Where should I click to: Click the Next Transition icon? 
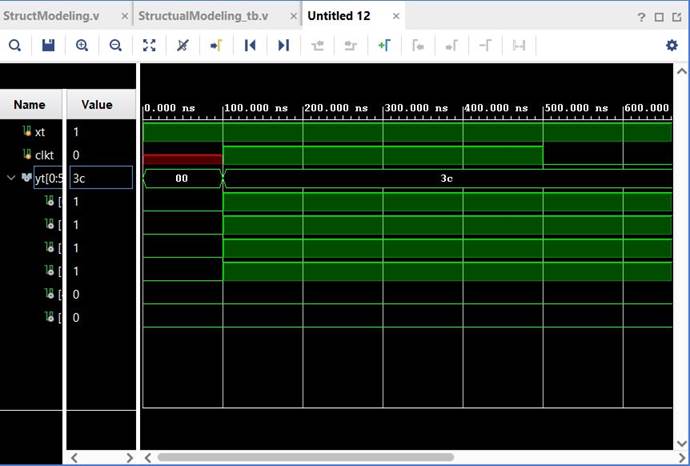pos(351,45)
